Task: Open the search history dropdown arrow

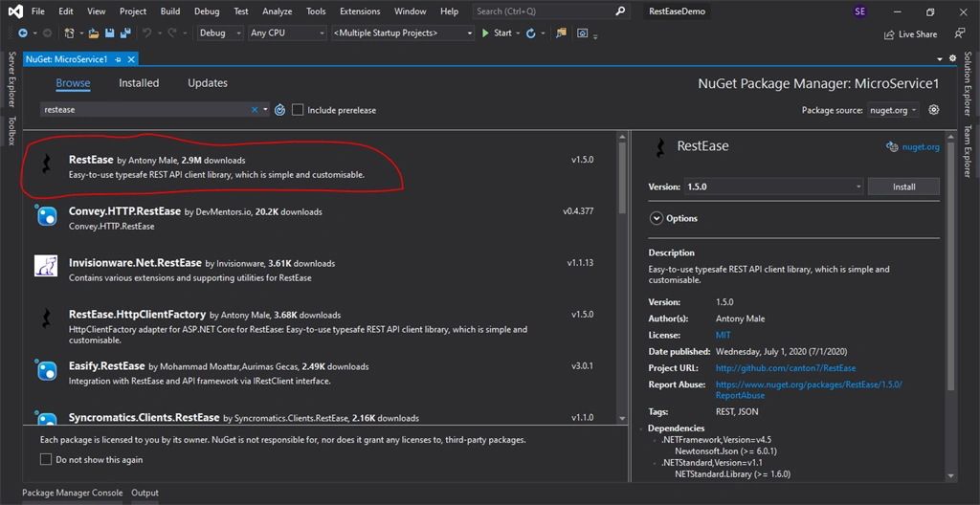Action: [266, 109]
